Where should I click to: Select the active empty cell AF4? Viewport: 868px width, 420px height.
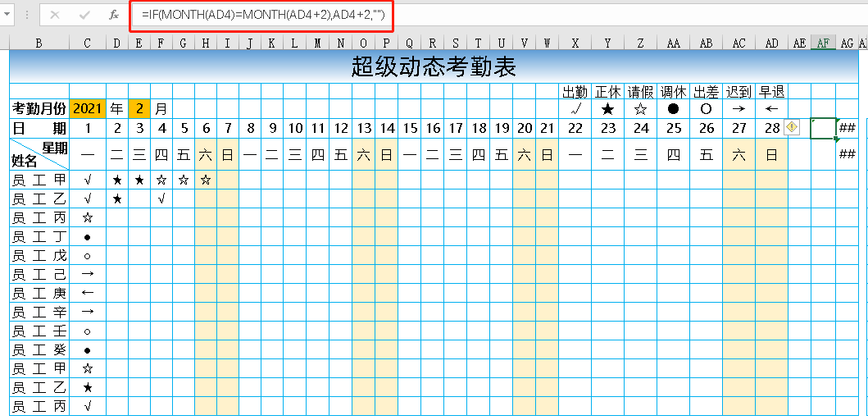point(823,129)
